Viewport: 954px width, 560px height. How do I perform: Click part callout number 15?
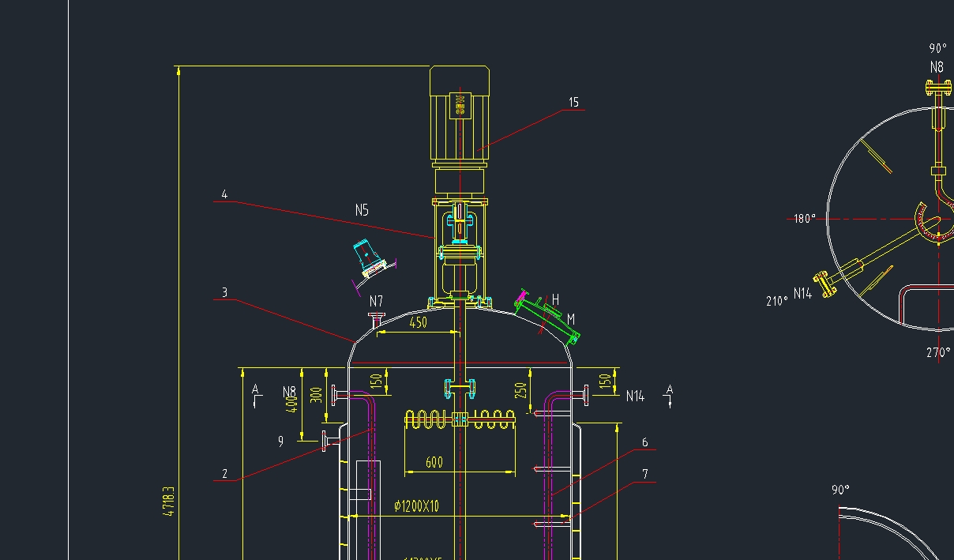pyautogui.click(x=573, y=102)
